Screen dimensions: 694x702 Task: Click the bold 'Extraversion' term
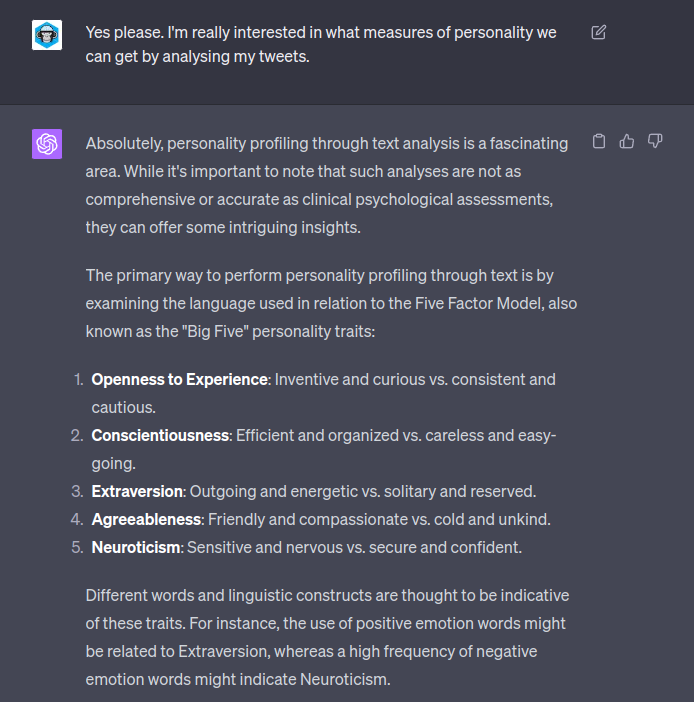point(137,491)
